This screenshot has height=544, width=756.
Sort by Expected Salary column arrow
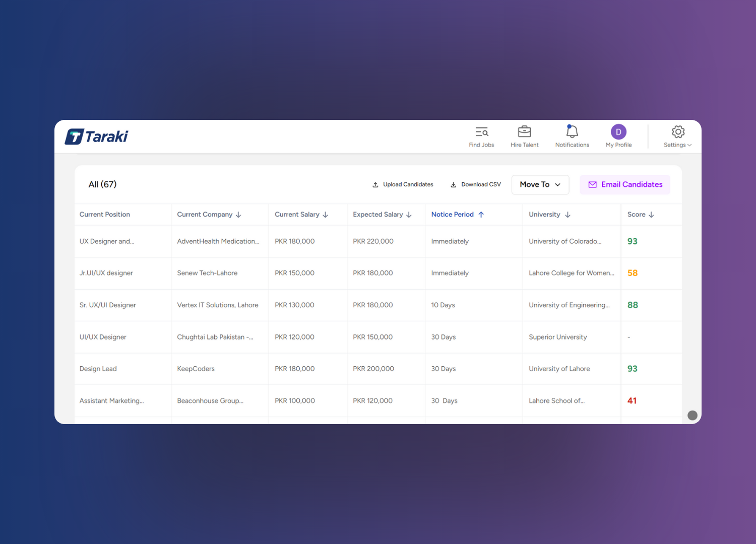(409, 215)
